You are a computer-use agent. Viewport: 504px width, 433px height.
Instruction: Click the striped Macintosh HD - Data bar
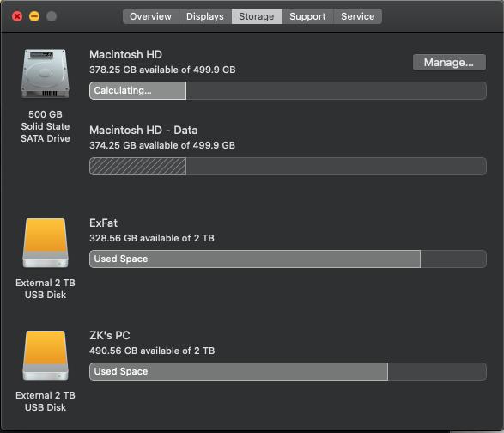pos(138,167)
